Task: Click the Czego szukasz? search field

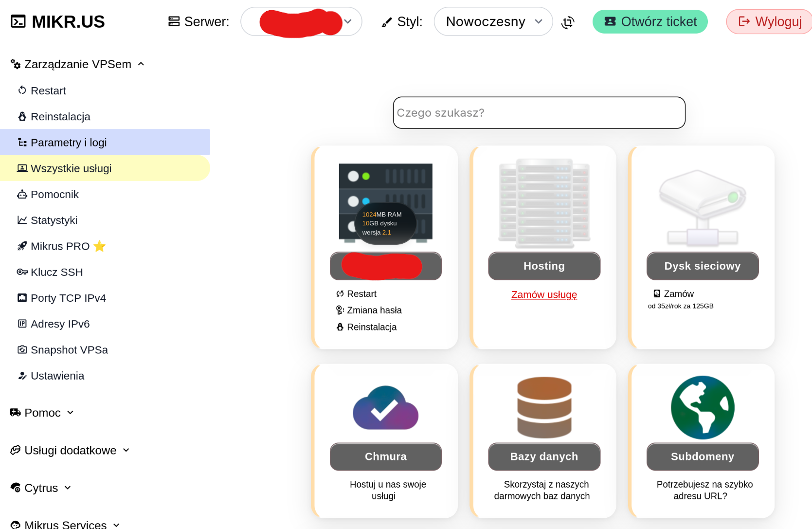Action: tap(539, 112)
